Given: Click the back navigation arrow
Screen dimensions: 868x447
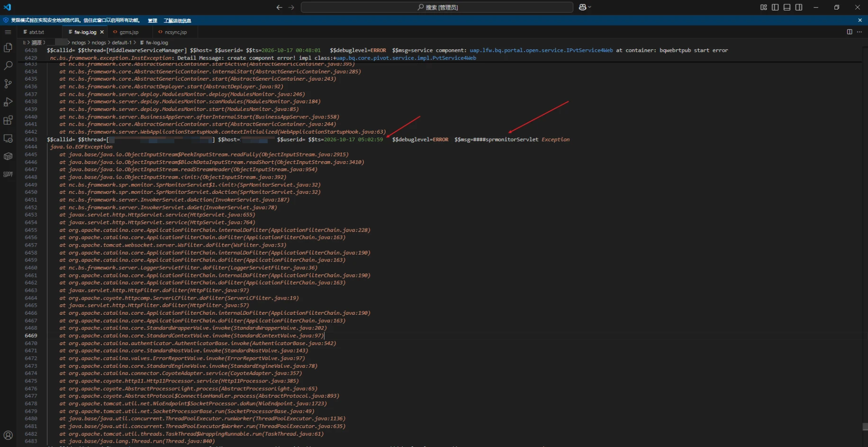Looking at the screenshot, I should pyautogui.click(x=279, y=7).
